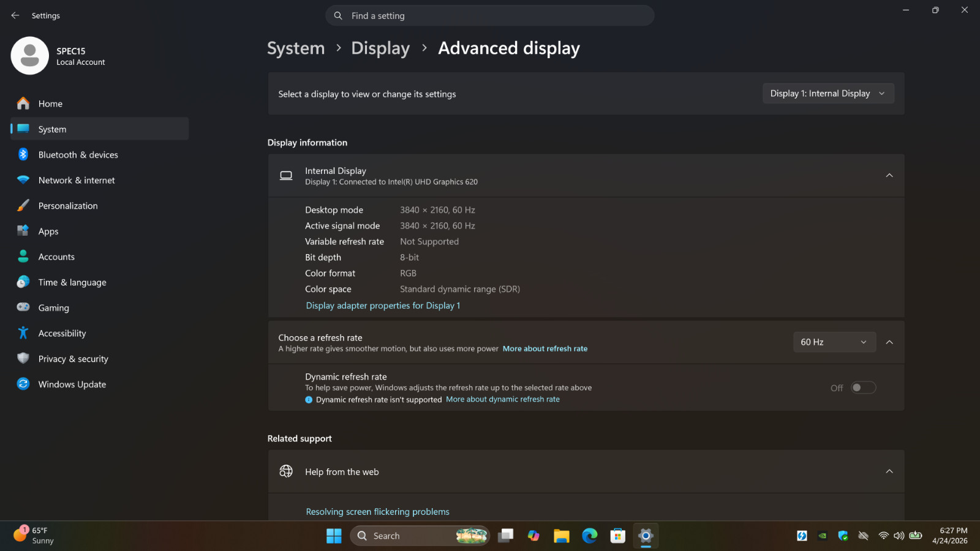980x551 pixels.
Task: Launch Microsoft Edge from the taskbar
Action: pos(590,536)
